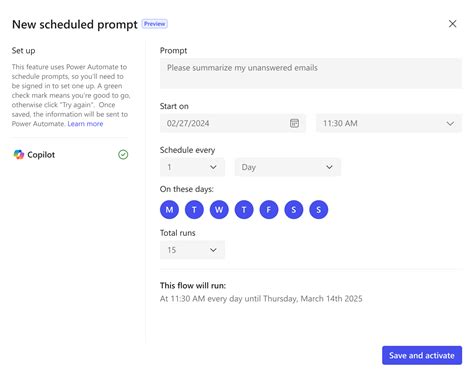
Task: Click the green check mark status icon
Action: pyautogui.click(x=123, y=155)
